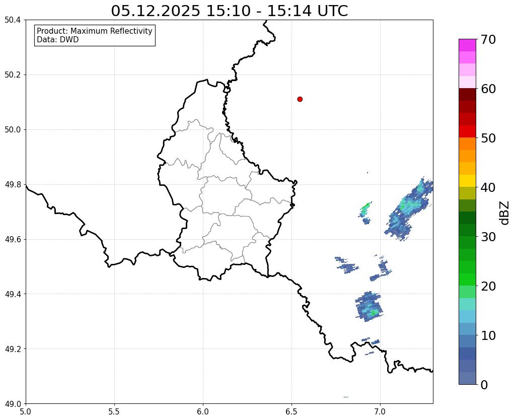Screen dimensions: 515x420
Task: Click the red station marker dot
Action: tap(300, 99)
